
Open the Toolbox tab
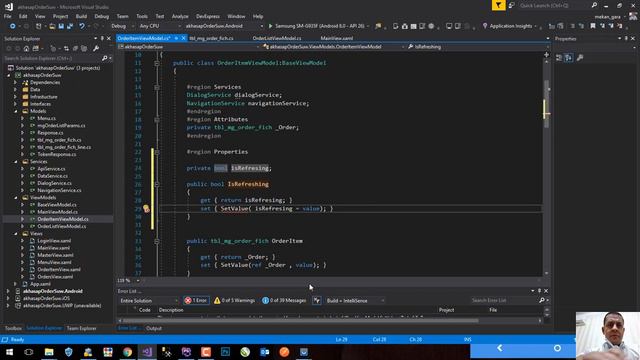(x=13, y=328)
